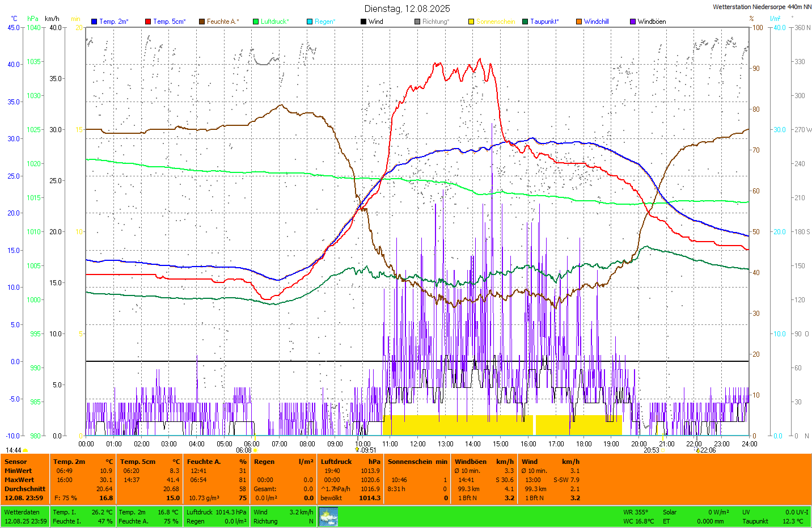
Task: Toggle the brown Feuchte A. legend marker
Action: tap(202, 22)
